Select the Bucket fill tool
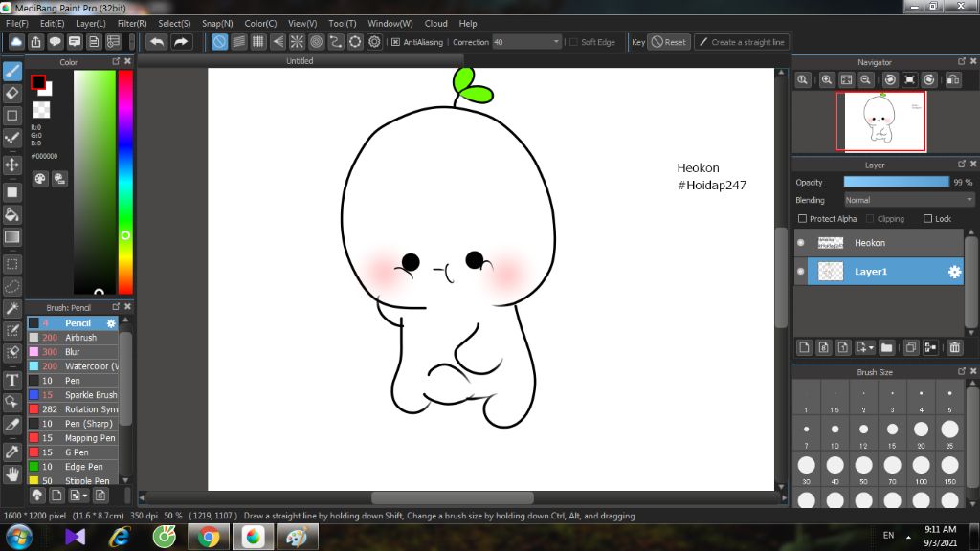Viewport: 980px width, 551px height. tap(12, 214)
